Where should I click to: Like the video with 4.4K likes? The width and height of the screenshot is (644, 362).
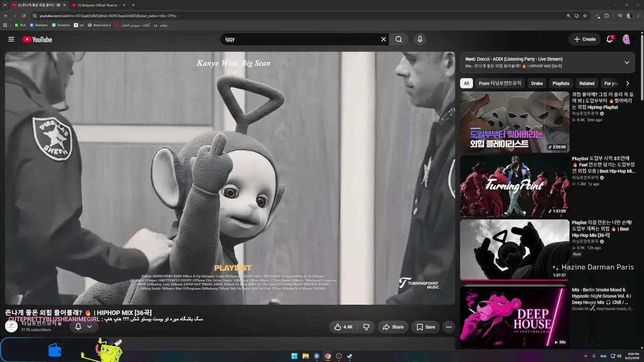click(344, 327)
